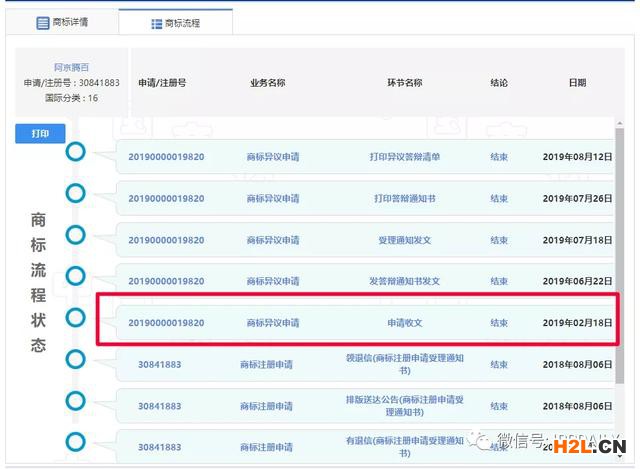Click 商标异议申请 in the 2019年08月12日 row
The image size is (640, 469).
pyautogui.click(x=272, y=157)
